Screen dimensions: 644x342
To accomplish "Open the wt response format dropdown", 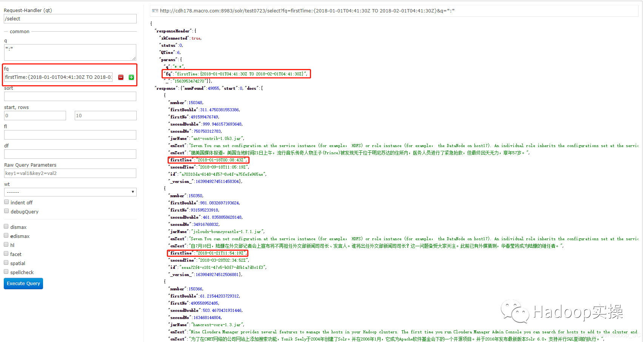I will (x=70, y=192).
